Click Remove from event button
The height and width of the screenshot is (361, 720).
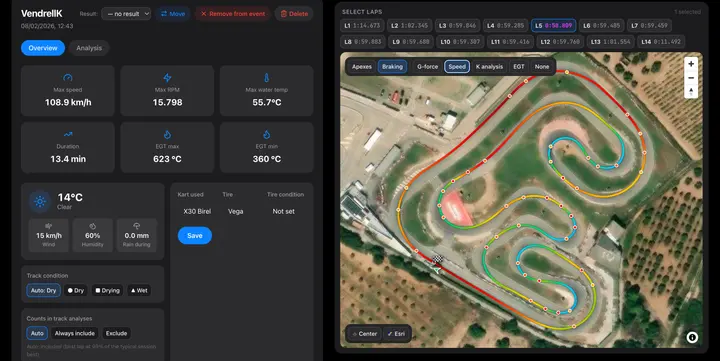(x=233, y=14)
